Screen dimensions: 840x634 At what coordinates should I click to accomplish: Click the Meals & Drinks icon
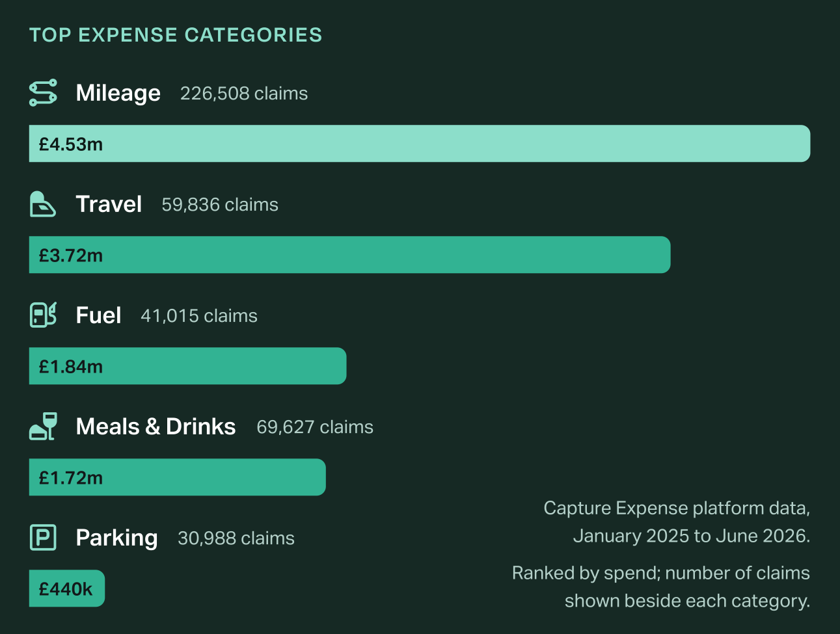coord(43,427)
